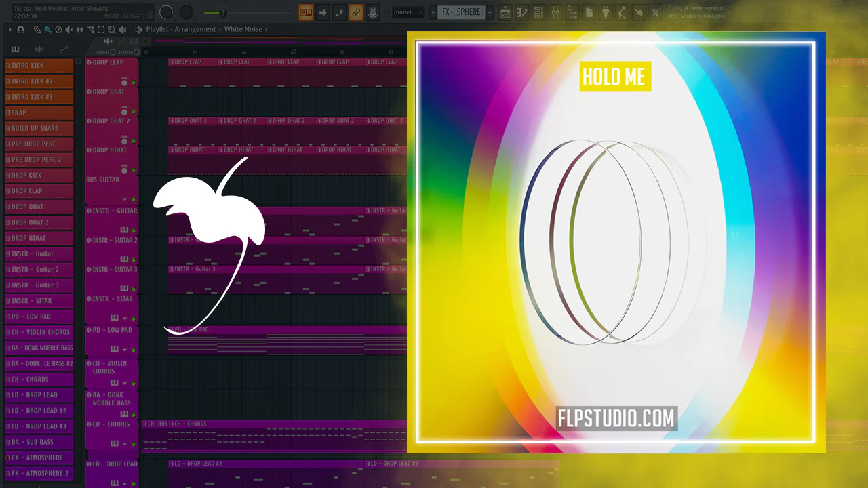The image size is (868, 488).
Task: Select CH - VIOLIN CHORDS pattern
Action: (39, 332)
